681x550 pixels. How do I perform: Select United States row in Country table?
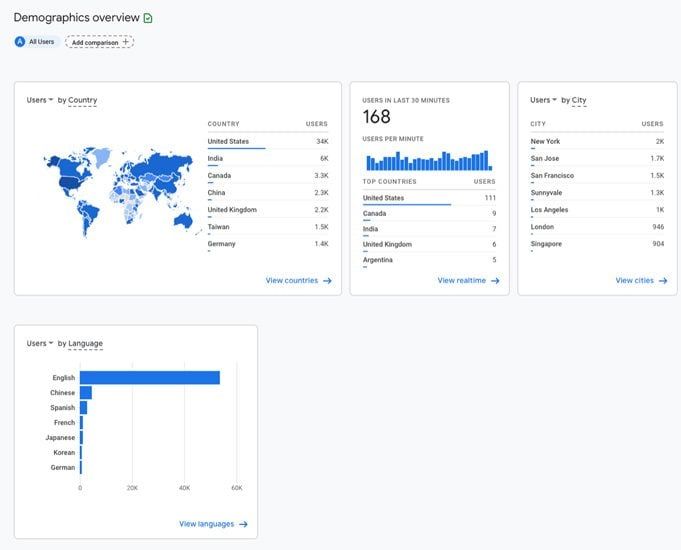coord(268,142)
